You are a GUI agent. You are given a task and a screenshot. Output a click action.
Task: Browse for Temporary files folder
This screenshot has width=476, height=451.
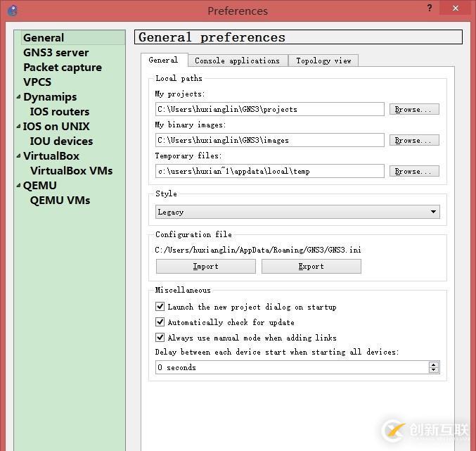[x=414, y=171]
